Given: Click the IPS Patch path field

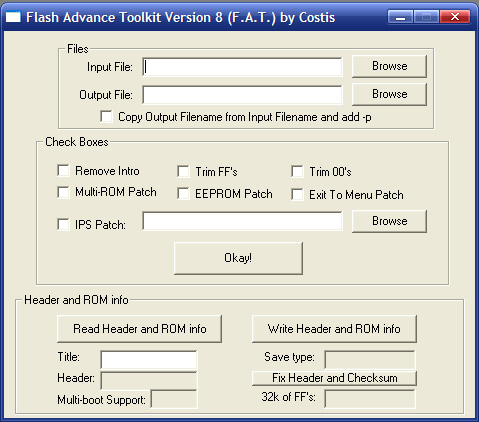Looking at the screenshot, I should (242, 221).
